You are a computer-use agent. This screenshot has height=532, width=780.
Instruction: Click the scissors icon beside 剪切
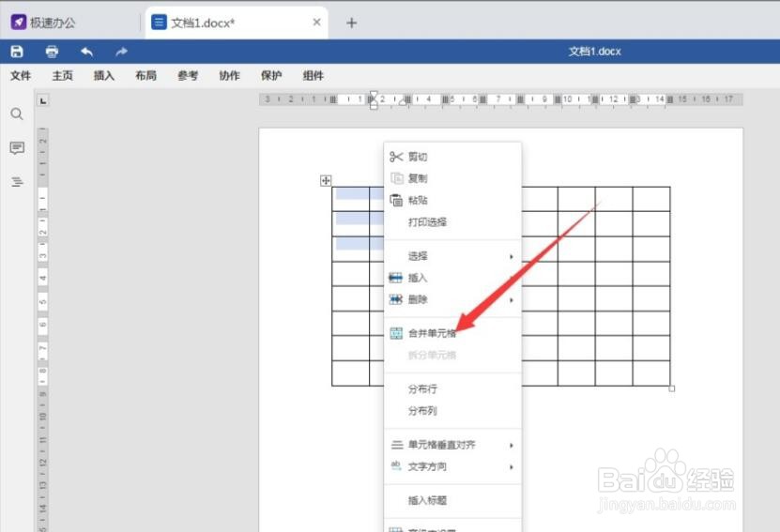[396, 157]
